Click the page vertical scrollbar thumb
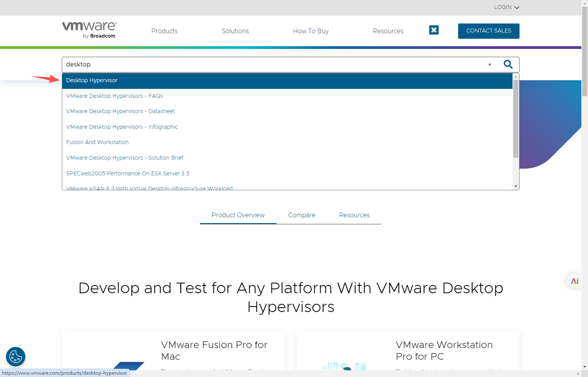Screen dimensions: 588x377 584,51
